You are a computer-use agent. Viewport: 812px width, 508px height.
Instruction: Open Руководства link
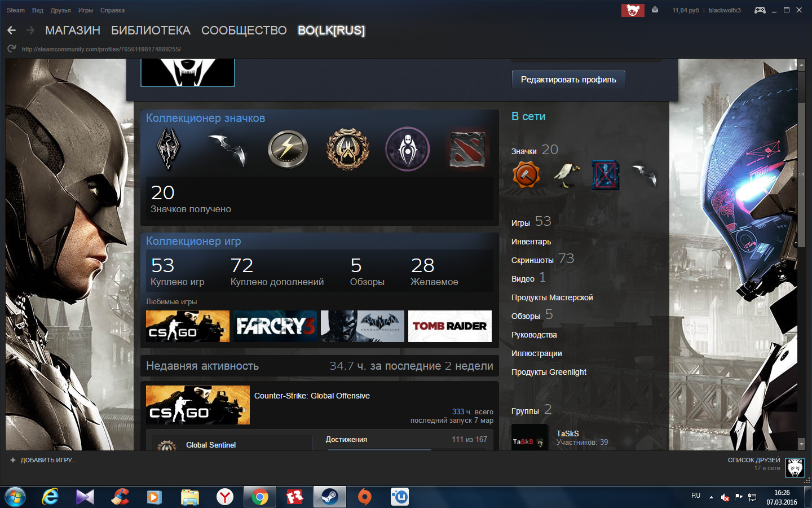coord(534,335)
